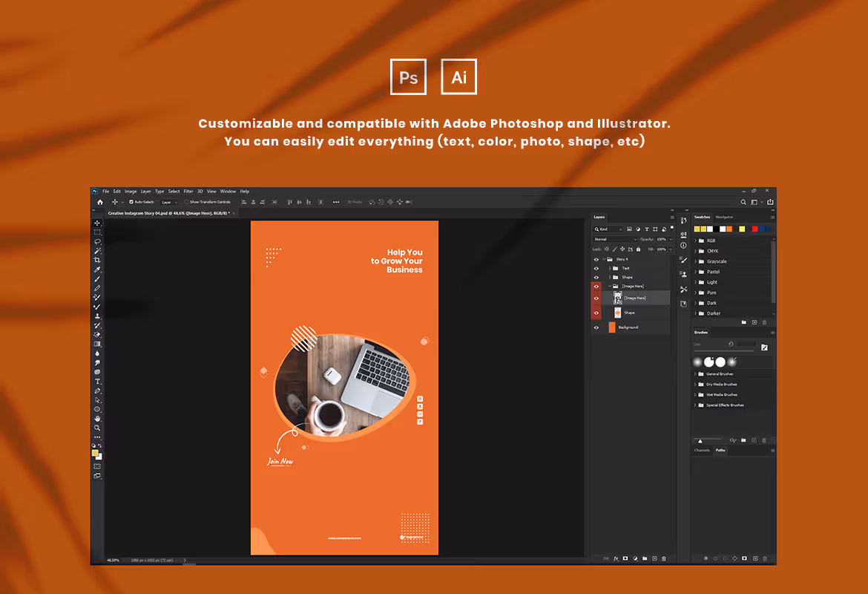The height and width of the screenshot is (594, 868).
Task: Switch to the Navigator tab
Action: click(724, 218)
